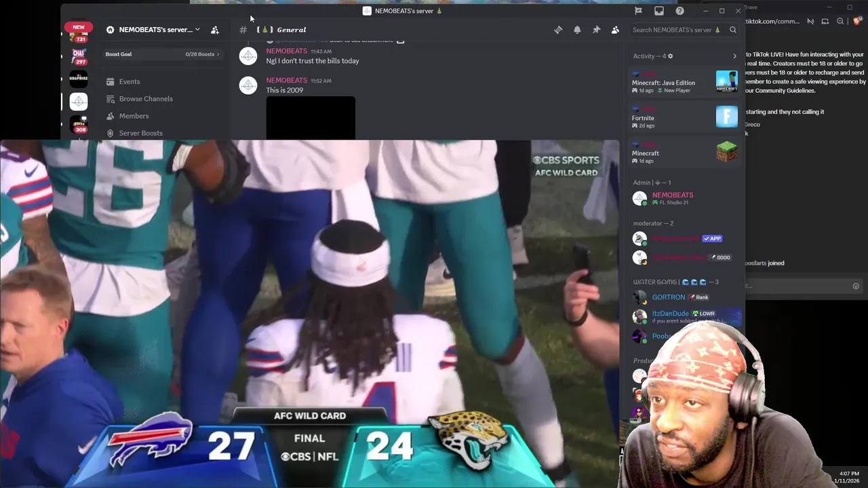The image size is (868, 488).
Task: Click the taskbar clock showing 4:07 PM
Action: (849, 476)
